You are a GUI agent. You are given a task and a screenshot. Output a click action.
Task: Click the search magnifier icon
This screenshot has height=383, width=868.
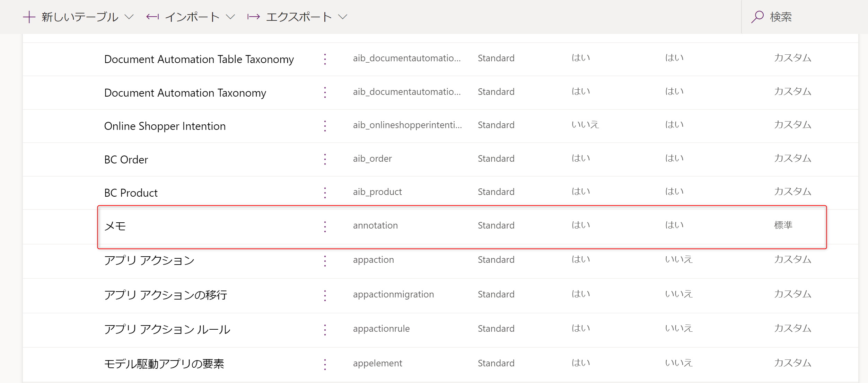pyautogui.click(x=757, y=17)
